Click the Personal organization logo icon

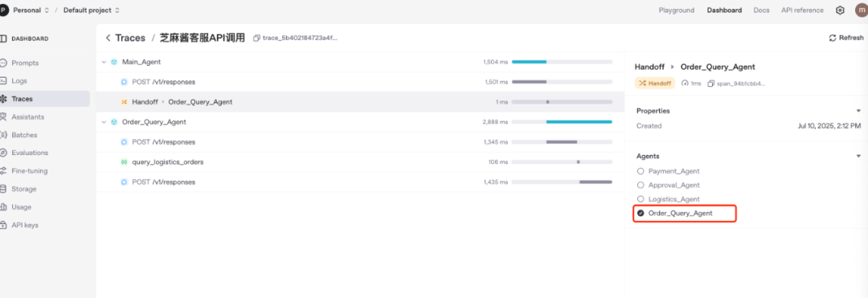4,10
